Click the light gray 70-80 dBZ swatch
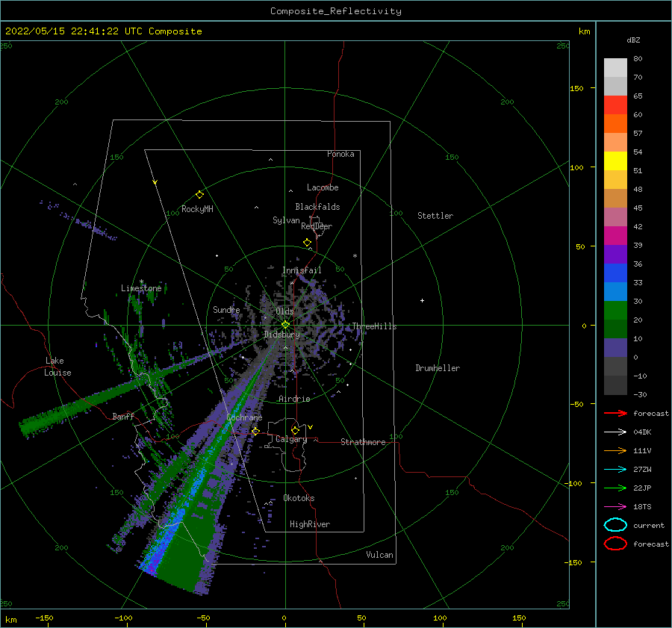The width and height of the screenshot is (672, 628). pyautogui.click(x=615, y=68)
